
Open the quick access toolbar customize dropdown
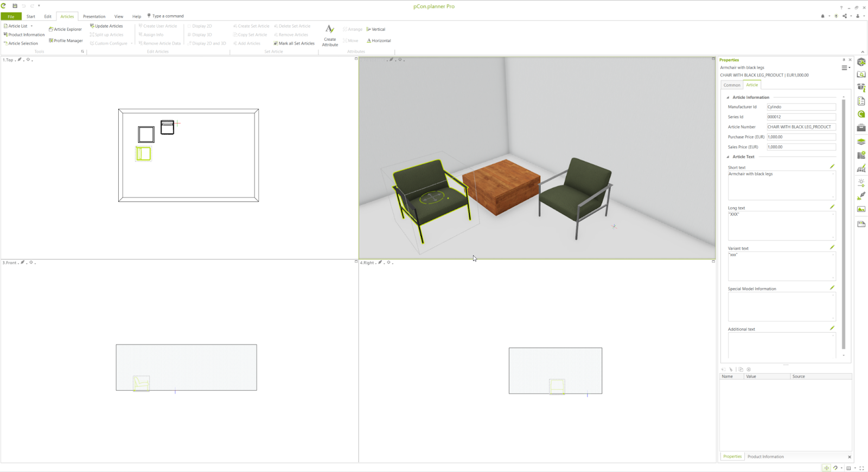39,6
